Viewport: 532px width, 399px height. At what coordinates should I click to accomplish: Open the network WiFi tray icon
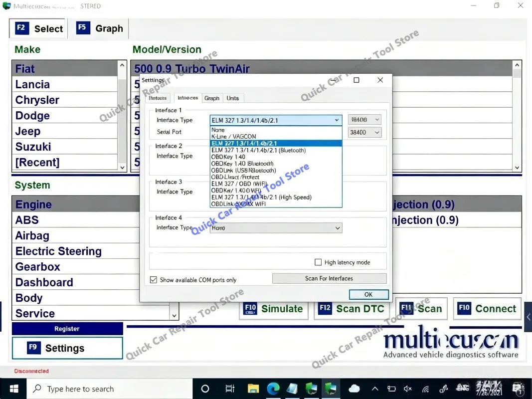425,389
